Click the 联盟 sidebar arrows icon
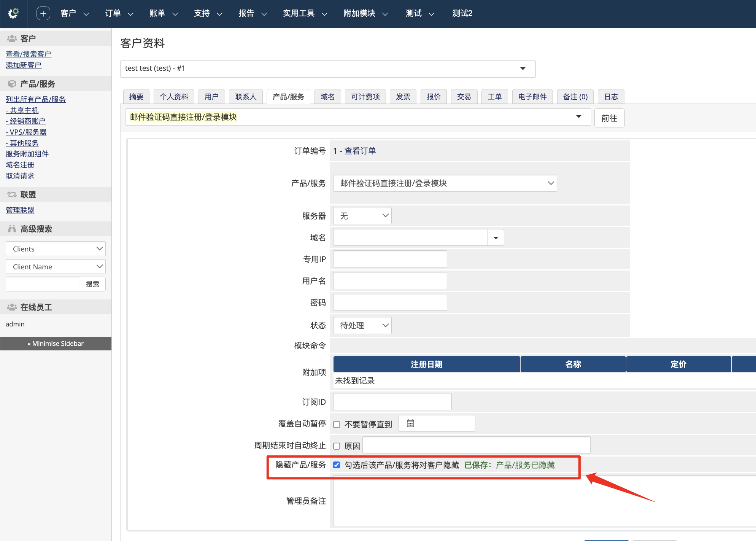This screenshot has width=756, height=541. (12, 194)
